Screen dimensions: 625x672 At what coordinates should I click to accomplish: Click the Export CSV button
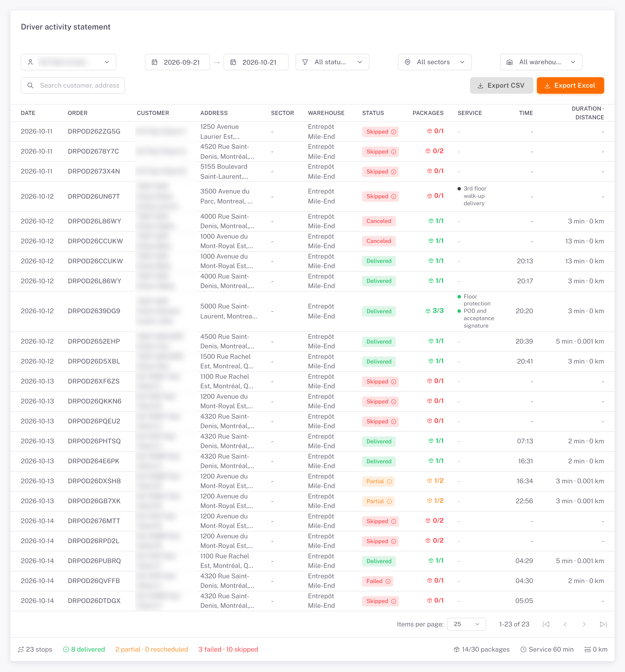click(502, 85)
